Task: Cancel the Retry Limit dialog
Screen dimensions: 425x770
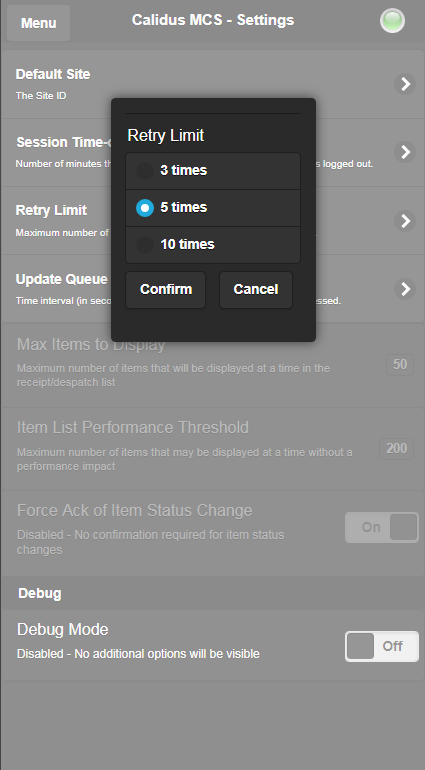Action: (x=255, y=290)
